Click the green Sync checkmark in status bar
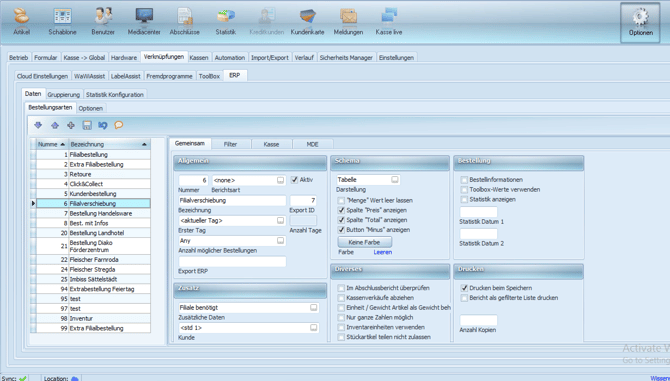 pos(23,378)
